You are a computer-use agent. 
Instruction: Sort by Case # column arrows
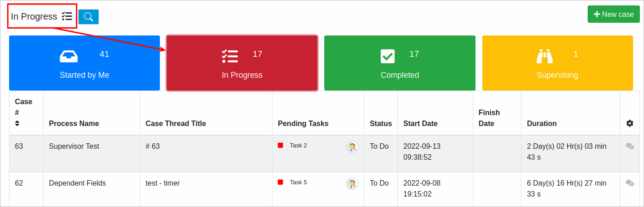tap(17, 123)
